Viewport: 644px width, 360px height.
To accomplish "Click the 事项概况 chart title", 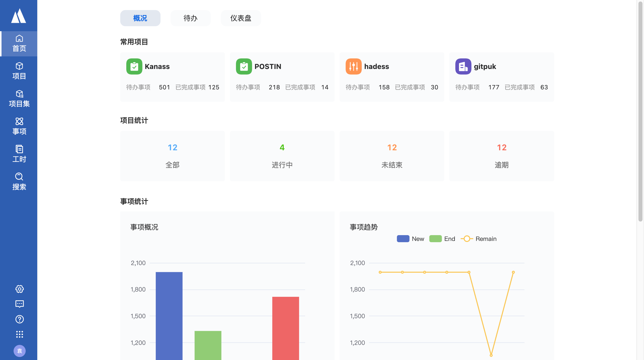I will click(144, 227).
